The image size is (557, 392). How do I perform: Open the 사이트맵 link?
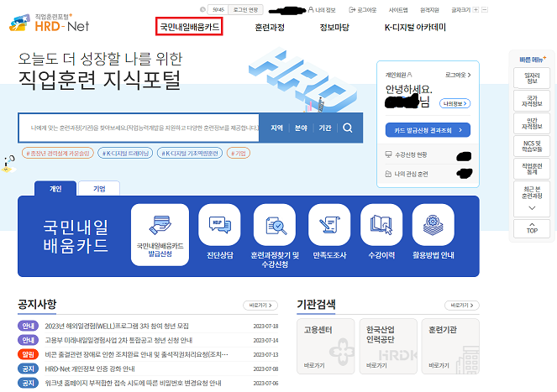pyautogui.click(x=398, y=10)
